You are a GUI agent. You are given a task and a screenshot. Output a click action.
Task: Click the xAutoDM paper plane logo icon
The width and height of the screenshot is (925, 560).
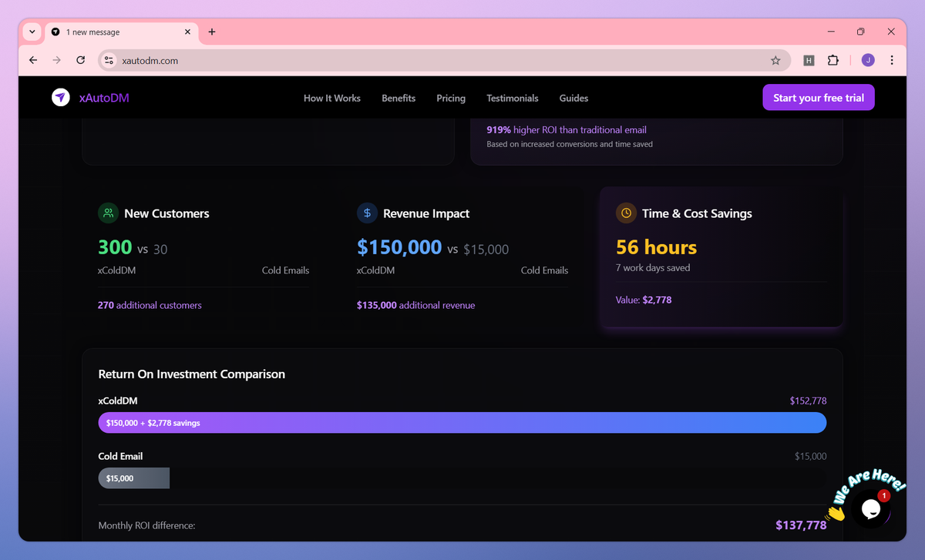point(60,97)
